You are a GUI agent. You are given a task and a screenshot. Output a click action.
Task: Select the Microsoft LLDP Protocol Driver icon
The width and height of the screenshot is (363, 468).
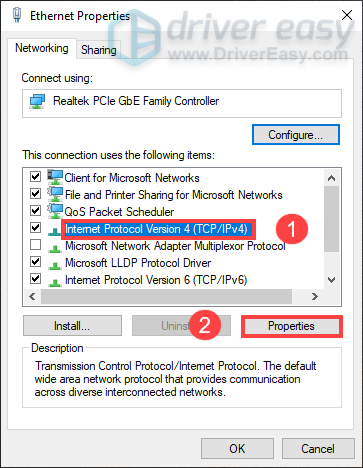(x=54, y=265)
